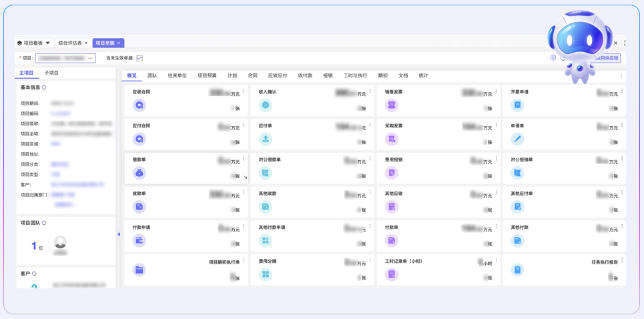Open the 借款单 money bag icon
This screenshot has width=644, height=319.
(139, 173)
